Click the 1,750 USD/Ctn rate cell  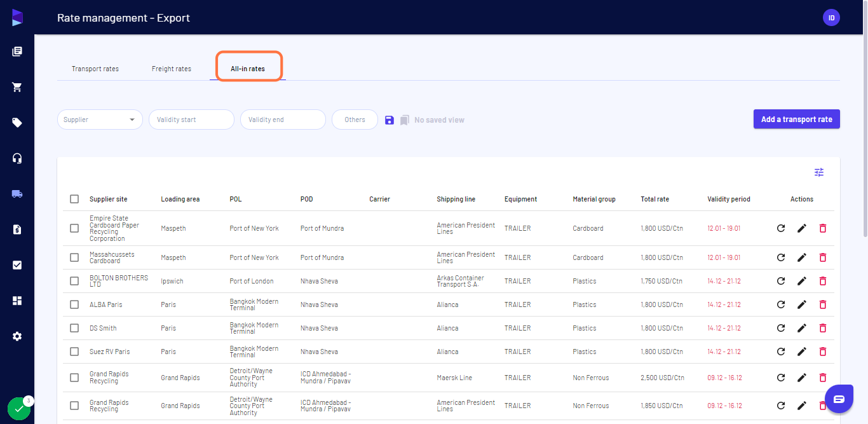pyautogui.click(x=661, y=281)
